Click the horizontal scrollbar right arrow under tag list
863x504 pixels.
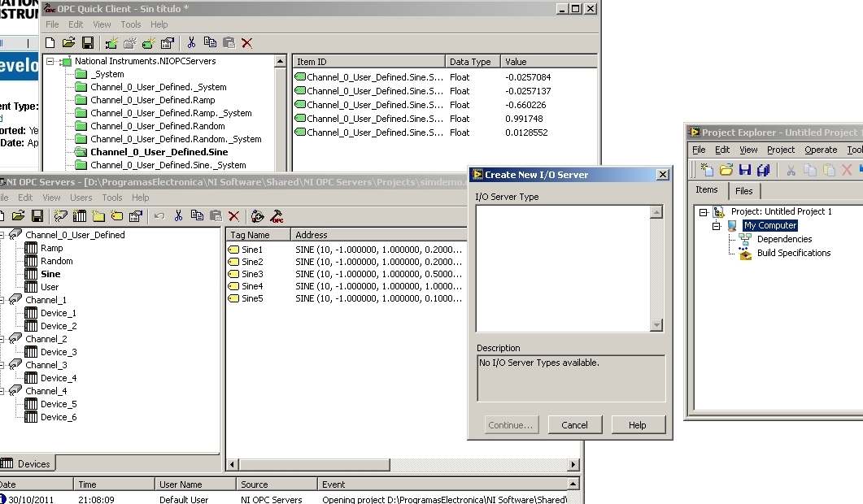tap(573, 464)
